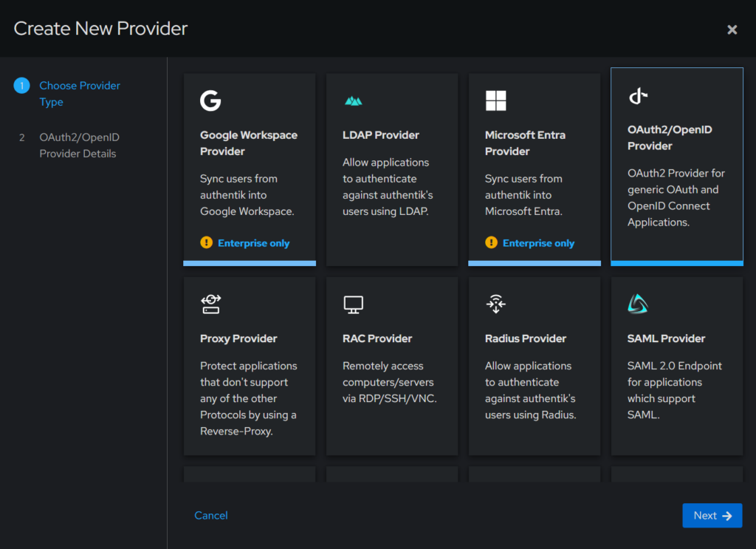The image size is (756, 549).
Task: Click the Proxy Provider icon
Action: pyautogui.click(x=210, y=304)
